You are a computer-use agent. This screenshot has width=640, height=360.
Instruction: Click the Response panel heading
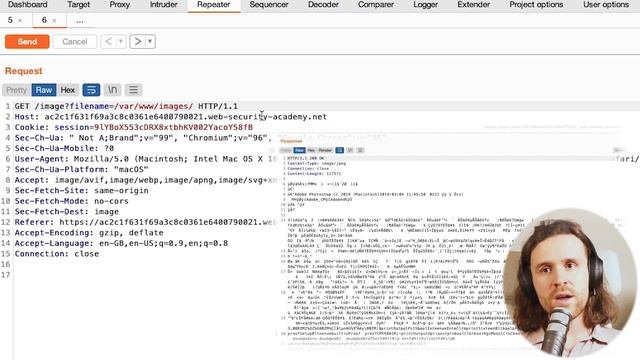tap(291, 141)
